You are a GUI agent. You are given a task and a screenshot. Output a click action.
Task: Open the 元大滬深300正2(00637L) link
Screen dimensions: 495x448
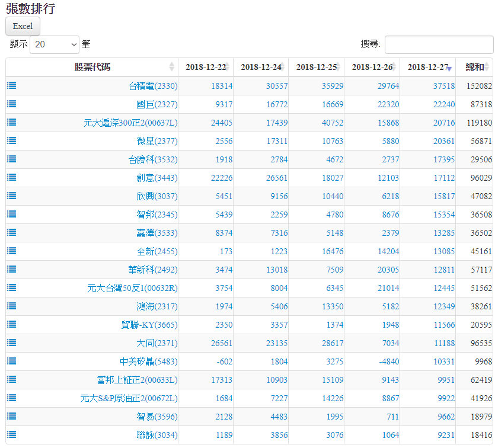pyautogui.click(x=130, y=123)
